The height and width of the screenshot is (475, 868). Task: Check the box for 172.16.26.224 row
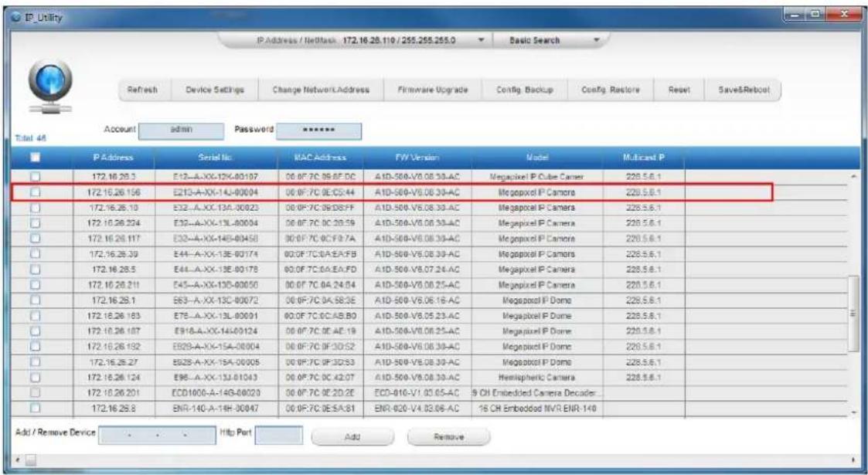pyautogui.click(x=36, y=223)
